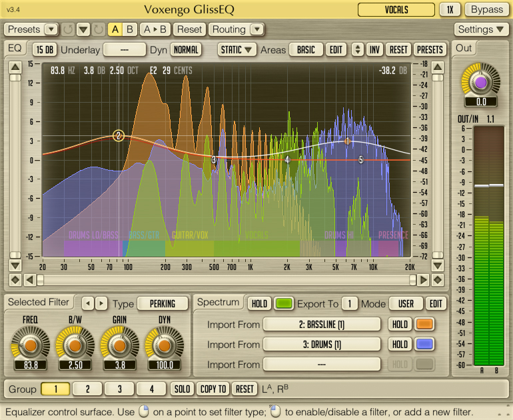This screenshot has width=513, height=420.
Task: Toggle the Bypass button
Action: [x=486, y=10]
